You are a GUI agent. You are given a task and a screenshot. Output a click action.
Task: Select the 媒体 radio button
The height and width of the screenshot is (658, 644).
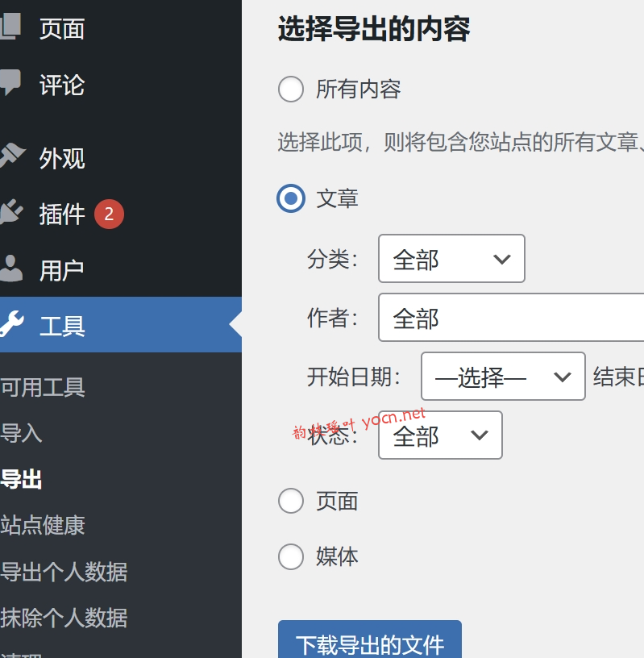[x=291, y=556]
